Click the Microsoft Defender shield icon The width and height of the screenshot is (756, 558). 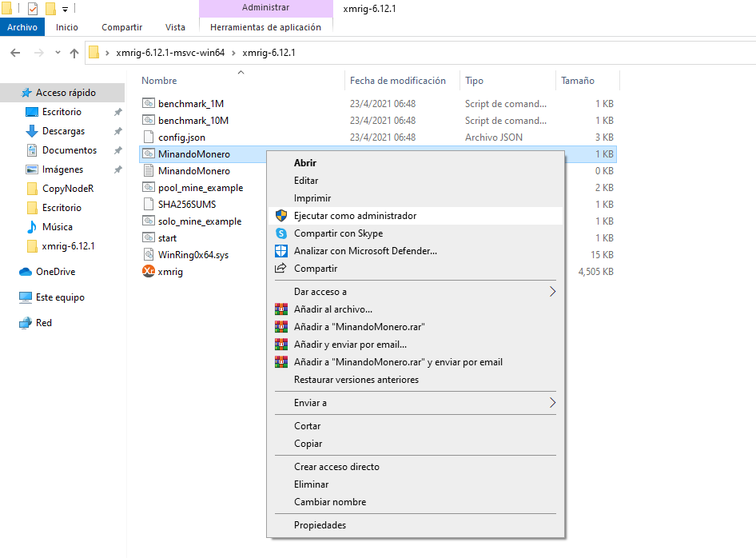[281, 251]
